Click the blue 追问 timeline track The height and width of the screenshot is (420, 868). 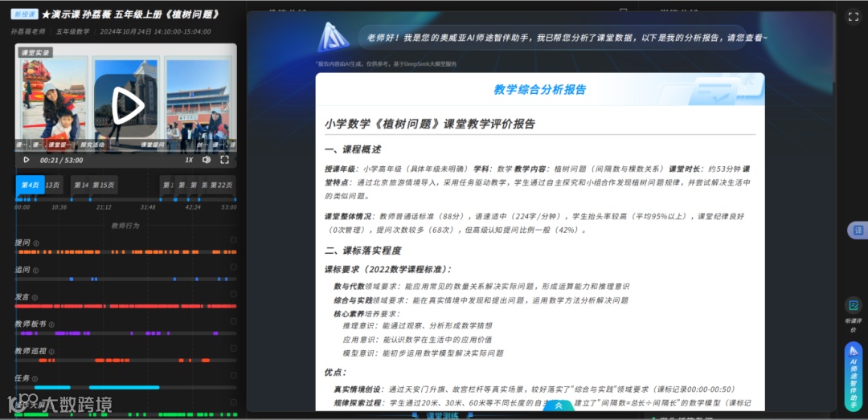pos(125,279)
